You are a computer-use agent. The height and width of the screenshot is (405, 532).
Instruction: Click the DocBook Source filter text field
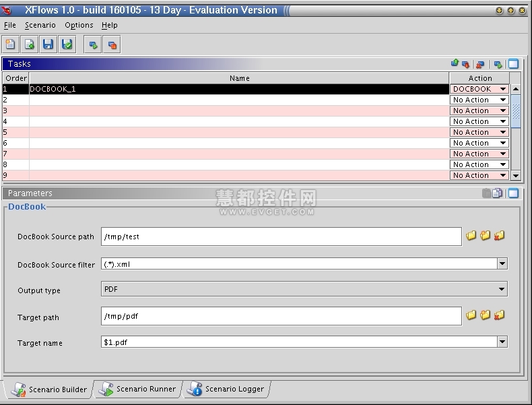coord(299,263)
